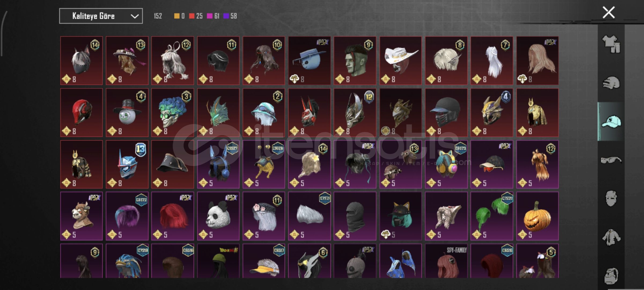Open the backpack category icon
The image size is (644, 290).
(x=611, y=276)
